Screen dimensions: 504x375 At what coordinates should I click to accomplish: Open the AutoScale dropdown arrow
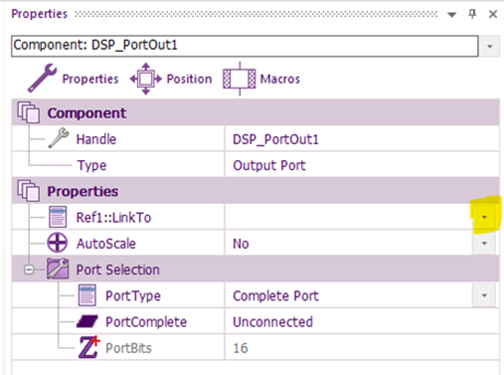(x=484, y=243)
